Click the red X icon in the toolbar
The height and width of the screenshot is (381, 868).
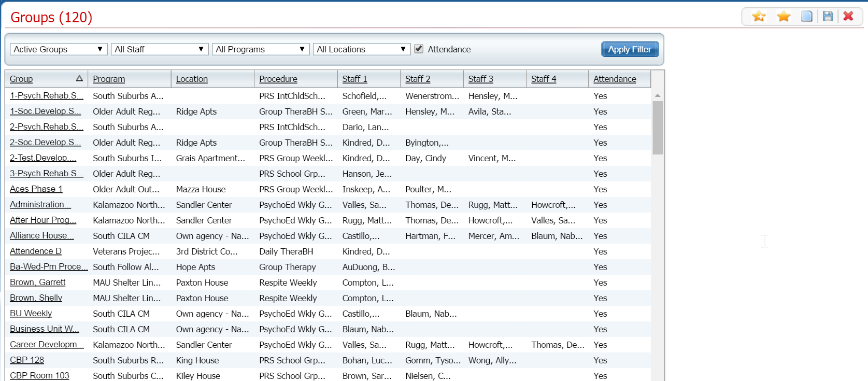click(848, 17)
